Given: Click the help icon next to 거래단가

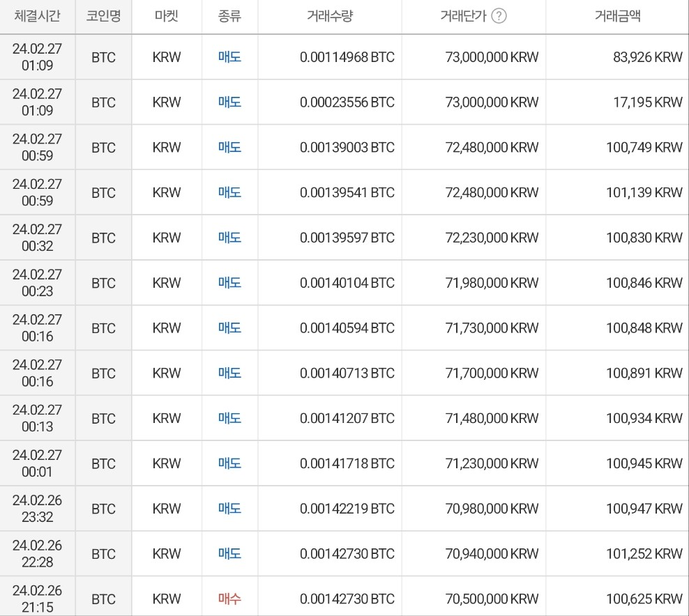Looking at the screenshot, I should coord(499,16).
